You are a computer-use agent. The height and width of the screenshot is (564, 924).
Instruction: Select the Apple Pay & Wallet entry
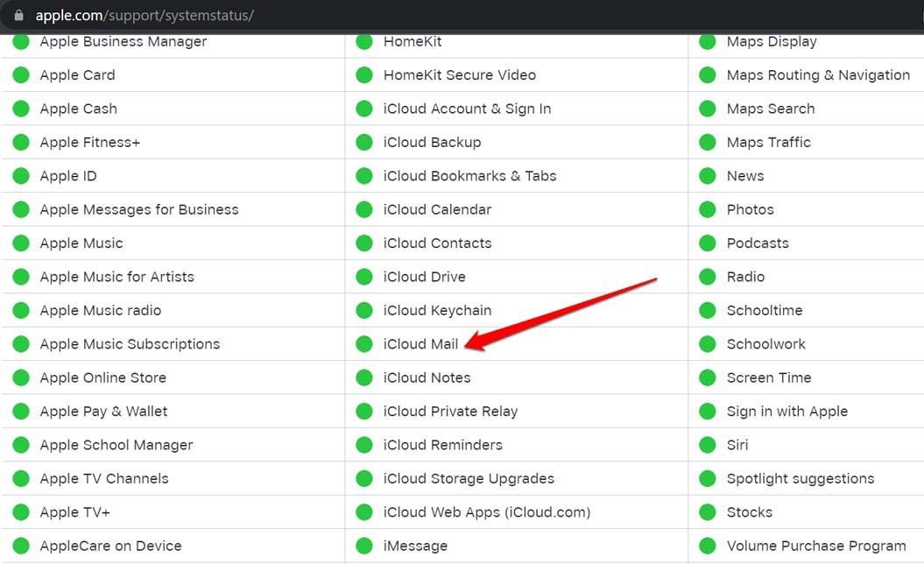click(103, 412)
